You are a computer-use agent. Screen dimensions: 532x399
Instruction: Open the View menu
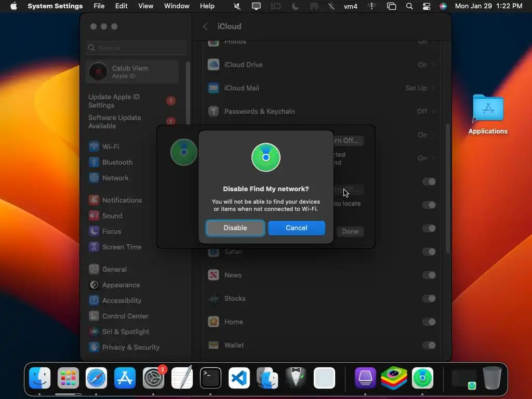pyautogui.click(x=146, y=6)
